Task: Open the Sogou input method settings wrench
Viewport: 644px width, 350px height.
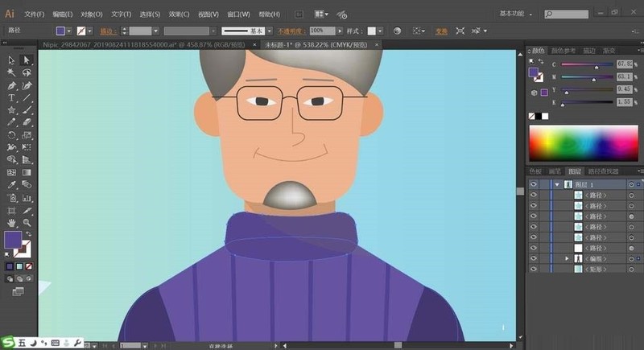Action: 77,343
